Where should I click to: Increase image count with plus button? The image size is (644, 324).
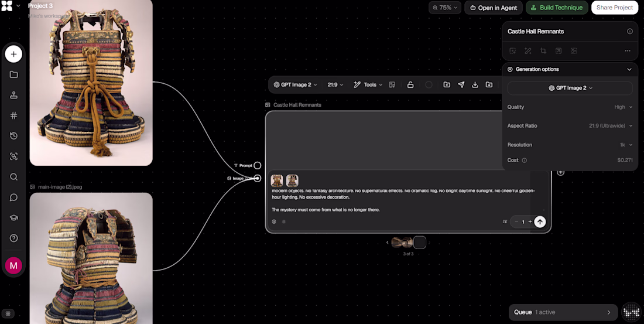(530, 221)
